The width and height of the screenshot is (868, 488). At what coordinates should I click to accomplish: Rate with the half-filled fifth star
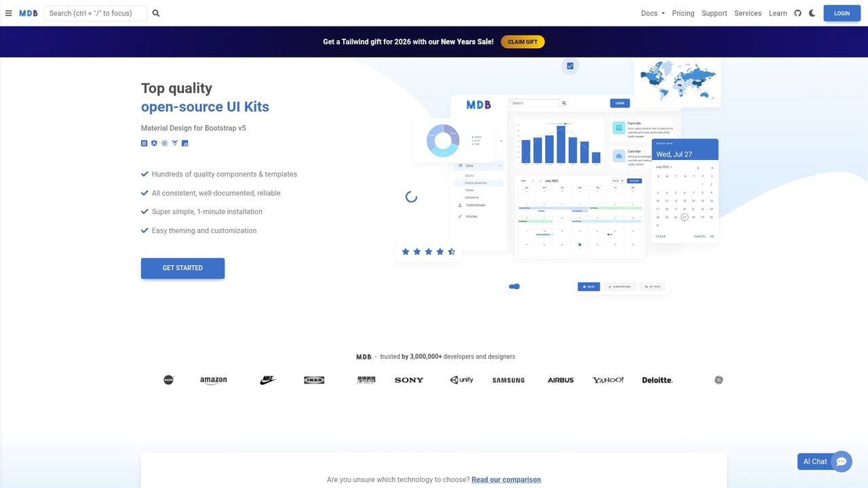click(451, 251)
